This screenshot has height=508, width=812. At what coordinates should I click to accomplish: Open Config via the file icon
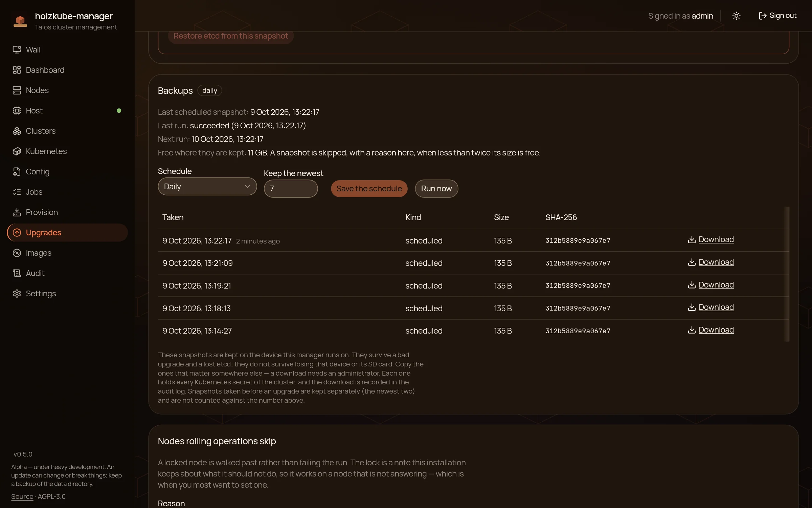pyautogui.click(x=17, y=172)
